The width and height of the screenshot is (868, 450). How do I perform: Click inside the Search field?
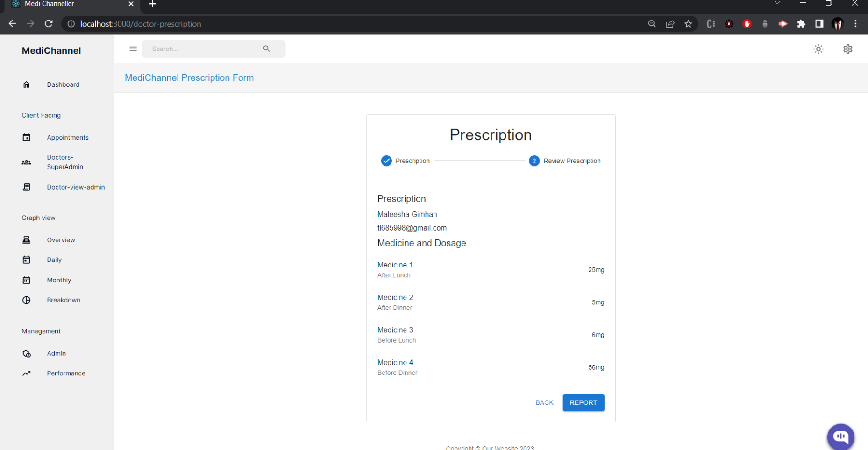[206, 49]
